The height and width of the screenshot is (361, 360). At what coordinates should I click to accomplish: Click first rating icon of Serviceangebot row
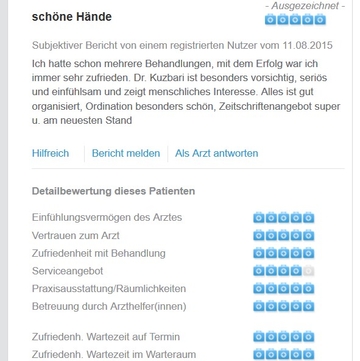point(259,271)
